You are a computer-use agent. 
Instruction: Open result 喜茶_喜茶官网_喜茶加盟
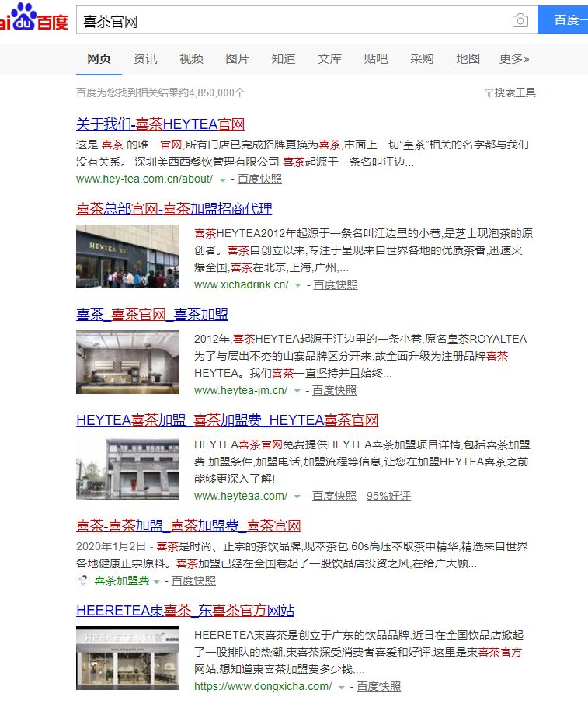coord(152,314)
